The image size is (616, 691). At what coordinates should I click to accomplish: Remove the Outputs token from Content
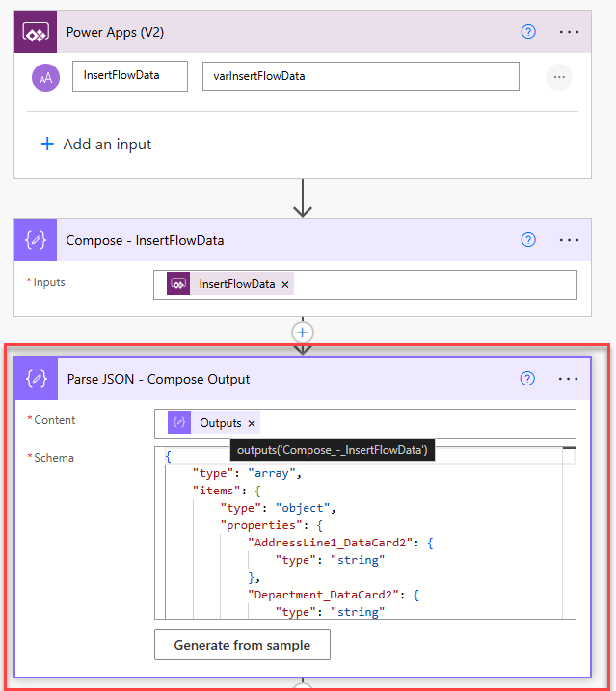(x=252, y=423)
